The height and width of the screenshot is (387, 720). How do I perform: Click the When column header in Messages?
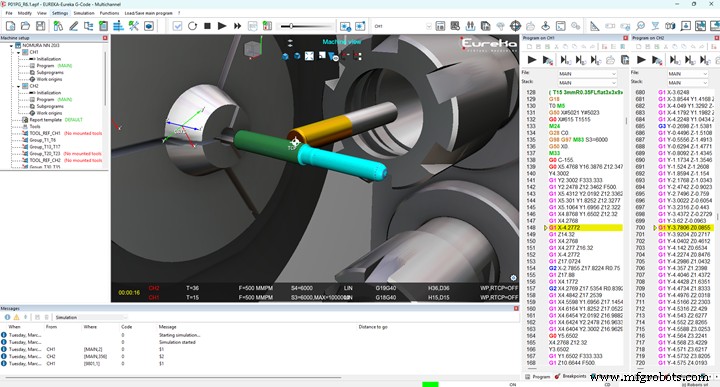click(x=15, y=327)
